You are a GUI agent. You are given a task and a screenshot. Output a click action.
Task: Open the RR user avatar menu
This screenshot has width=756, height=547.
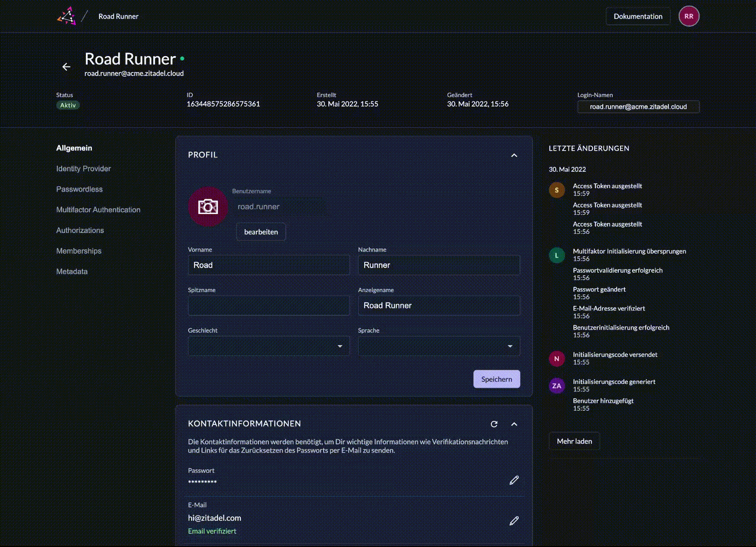click(689, 16)
